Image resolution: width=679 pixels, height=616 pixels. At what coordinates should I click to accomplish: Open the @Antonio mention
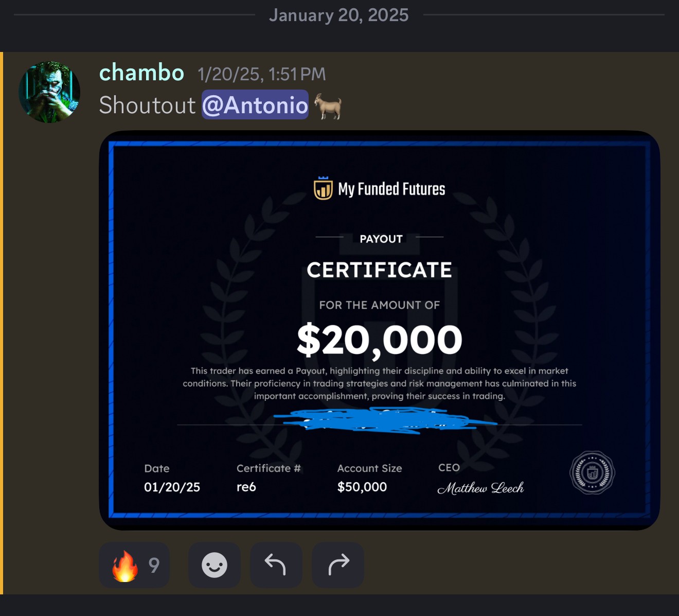[255, 105]
